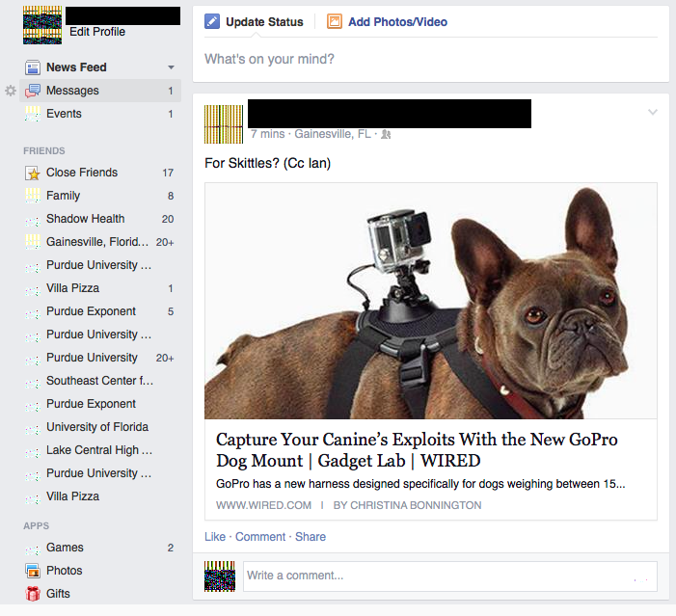The width and height of the screenshot is (676, 616).
Task: Click the 7 mins timestamp
Action: (268, 134)
